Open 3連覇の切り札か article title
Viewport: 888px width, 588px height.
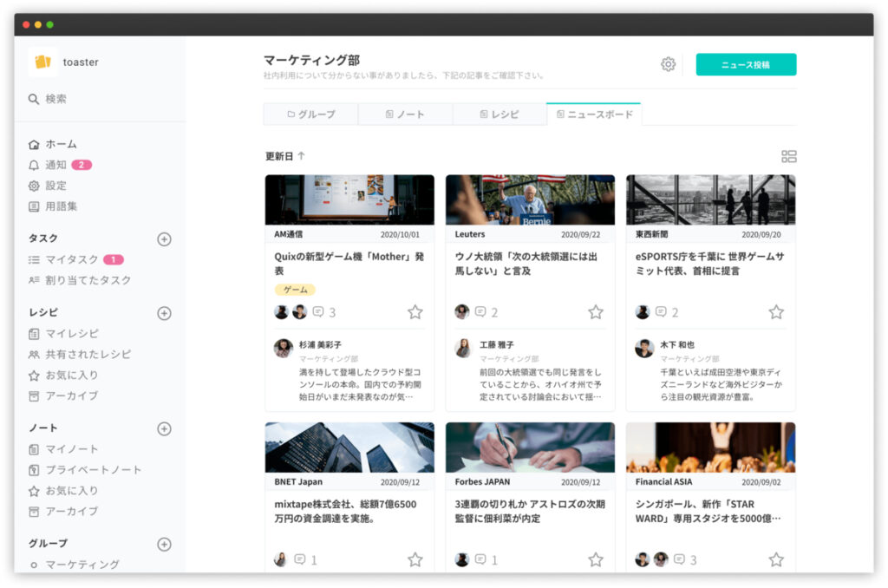530,511
